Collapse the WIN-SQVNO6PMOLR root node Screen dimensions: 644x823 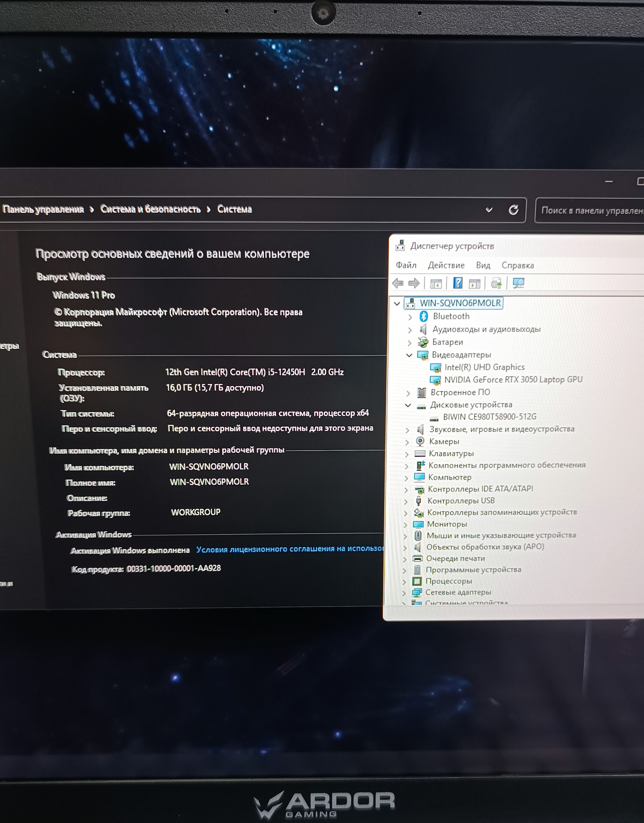point(397,303)
